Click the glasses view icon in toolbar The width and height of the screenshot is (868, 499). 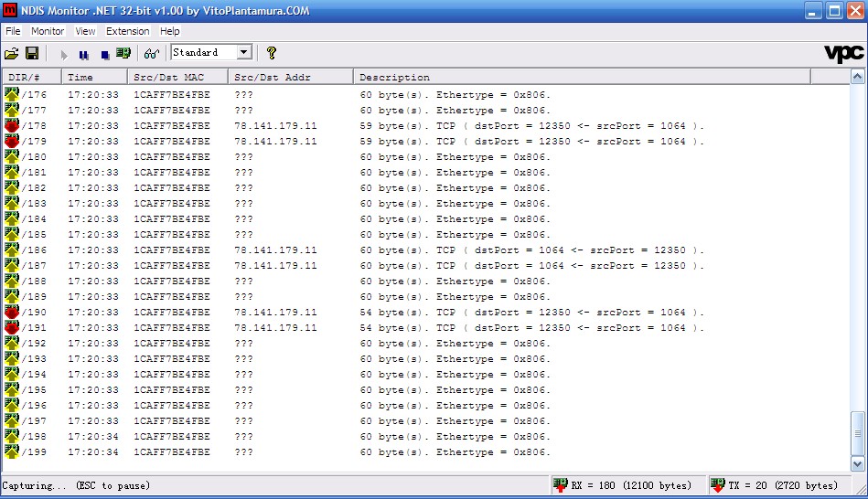coord(152,53)
